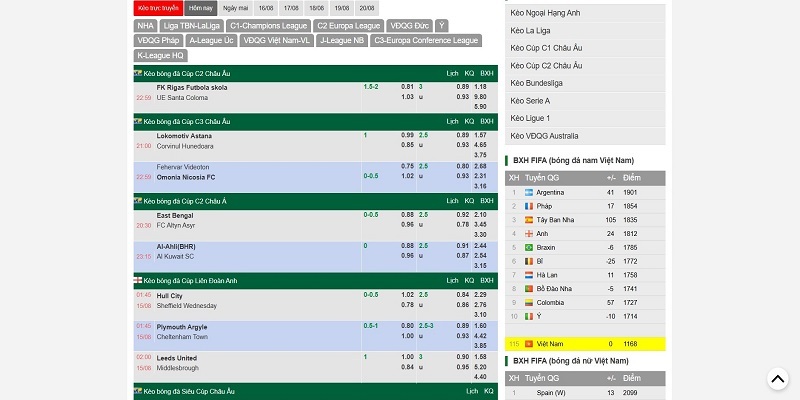Click the England flag beside Kèo Cúp Liên Đoàn Anh

[138, 281]
